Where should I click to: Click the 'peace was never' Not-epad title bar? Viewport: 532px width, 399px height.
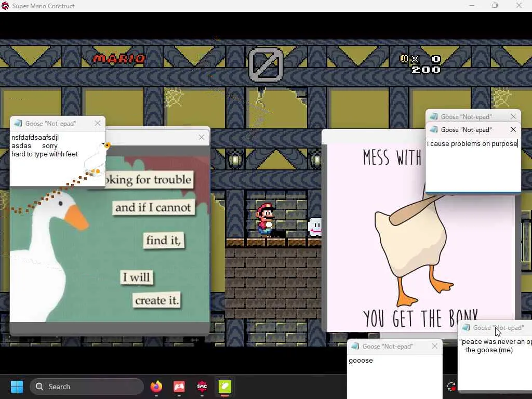pyautogui.click(x=495, y=327)
